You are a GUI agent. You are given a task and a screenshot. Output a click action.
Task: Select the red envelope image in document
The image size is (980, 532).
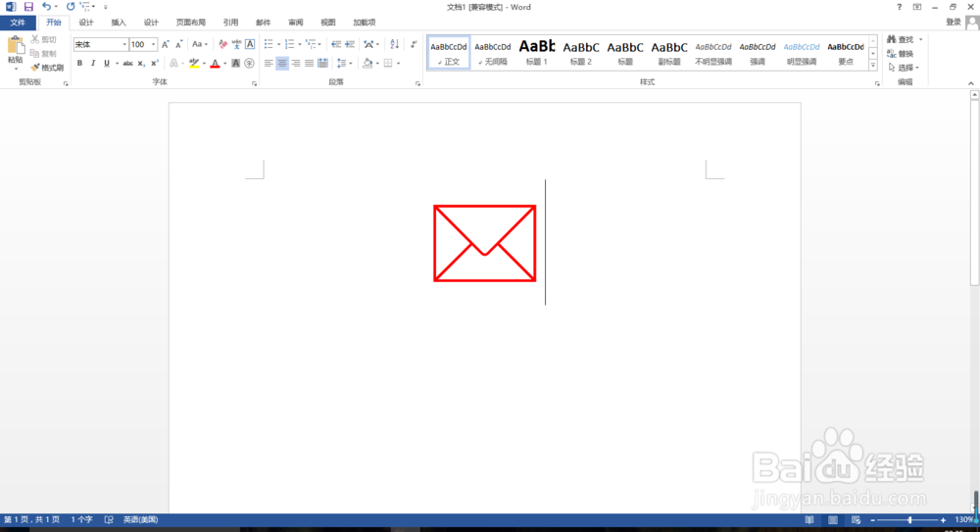(x=485, y=243)
